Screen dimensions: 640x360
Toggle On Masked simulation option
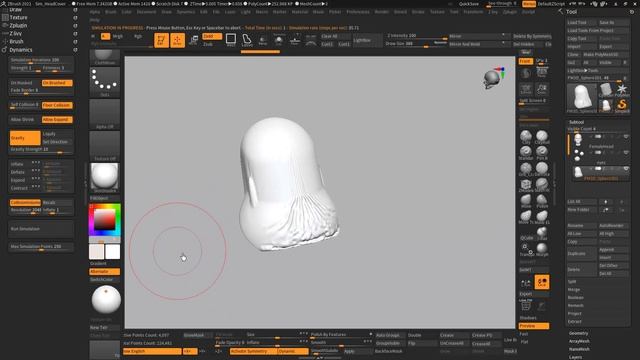point(25,83)
